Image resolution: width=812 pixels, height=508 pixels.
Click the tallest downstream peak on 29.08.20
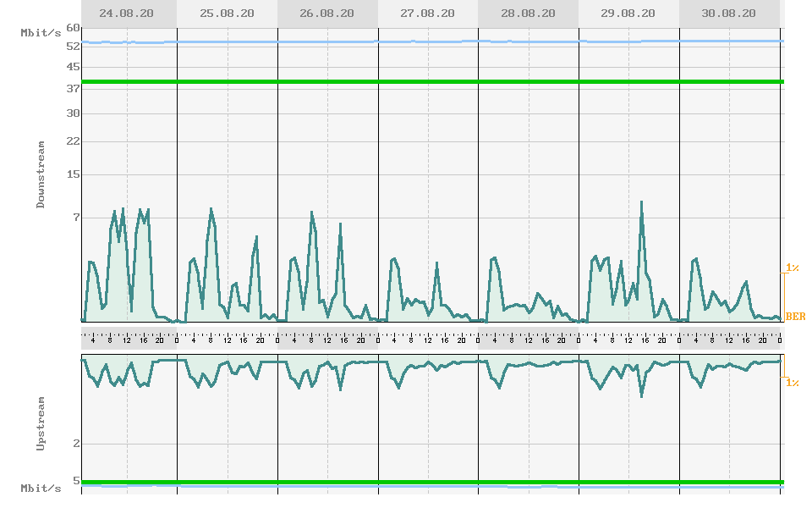[x=642, y=202]
